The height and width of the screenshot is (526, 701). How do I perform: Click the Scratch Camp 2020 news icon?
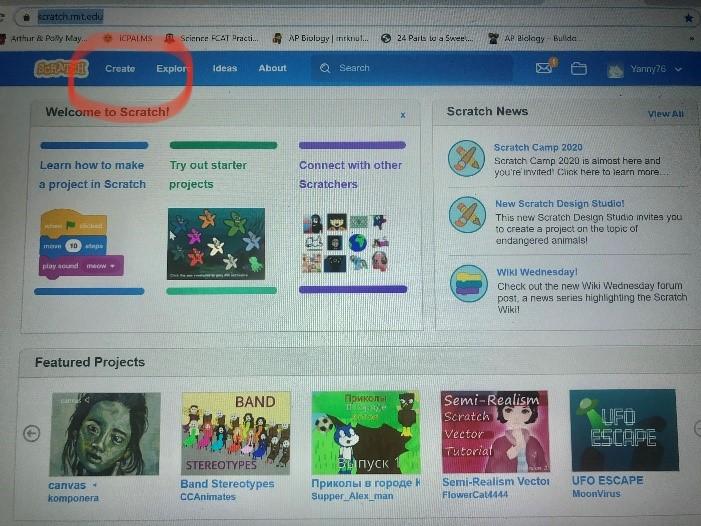(466, 158)
